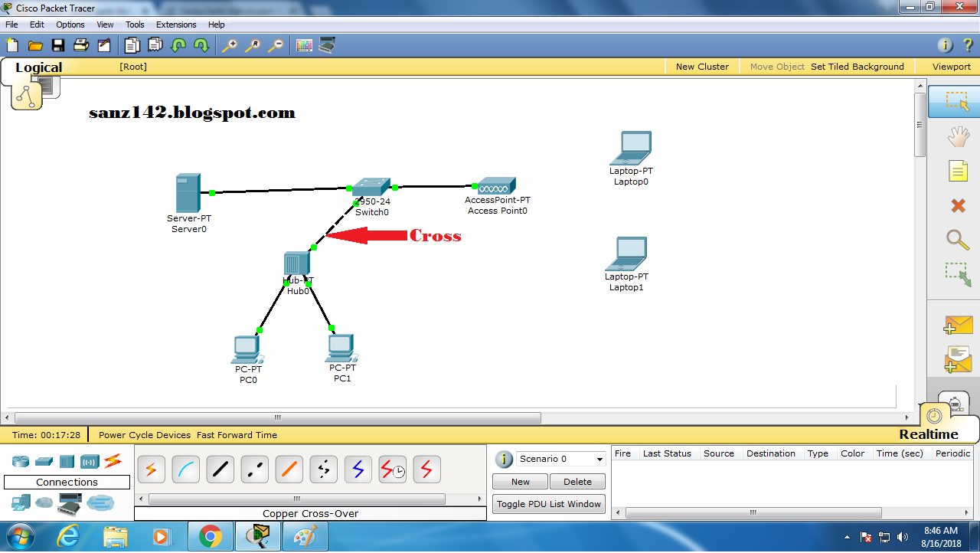Open the Custom Devices Dialog icon
The image size is (980, 553).
(327, 45)
